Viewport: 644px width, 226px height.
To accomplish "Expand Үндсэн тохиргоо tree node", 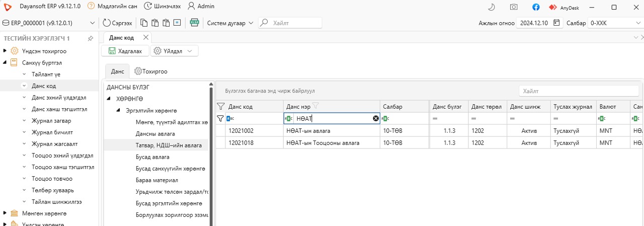I will (5, 51).
